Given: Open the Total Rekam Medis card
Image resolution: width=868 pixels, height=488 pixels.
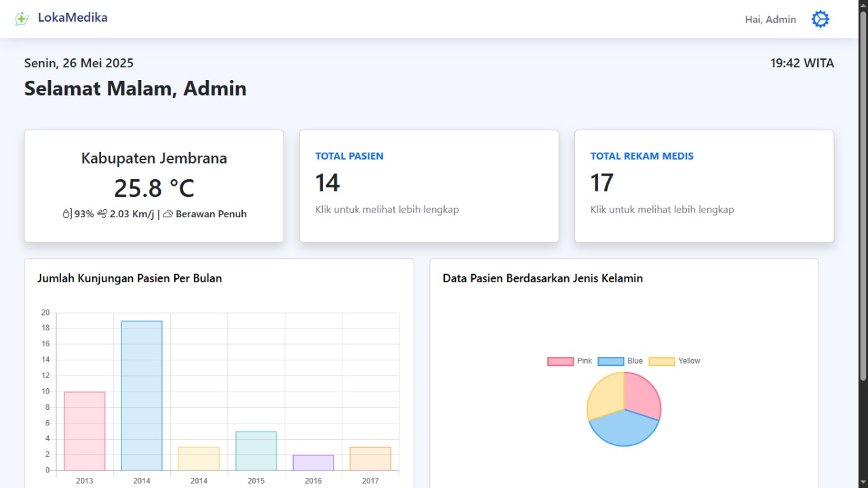Looking at the screenshot, I should click(x=704, y=186).
